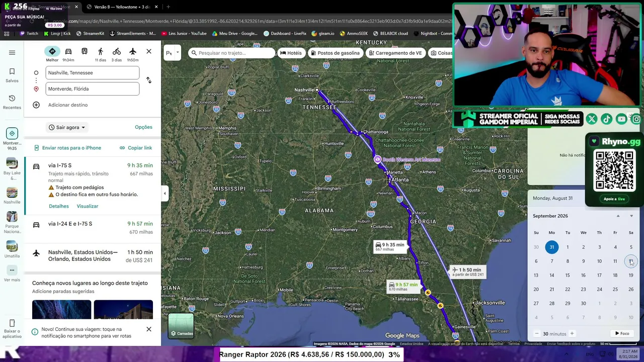Edit the Montverde, Flórida destination field
The width and height of the screenshot is (644, 362).
93,89
